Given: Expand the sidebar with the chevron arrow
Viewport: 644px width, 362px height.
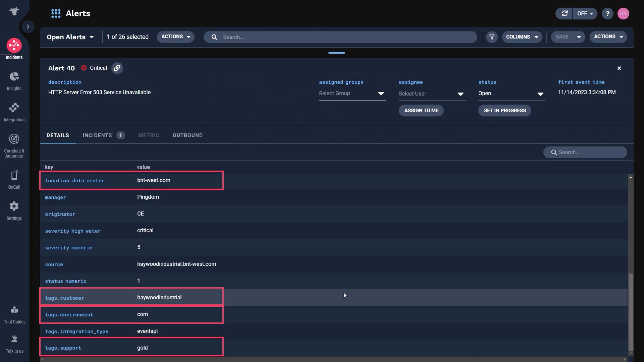Looking at the screenshot, I should (28, 26).
